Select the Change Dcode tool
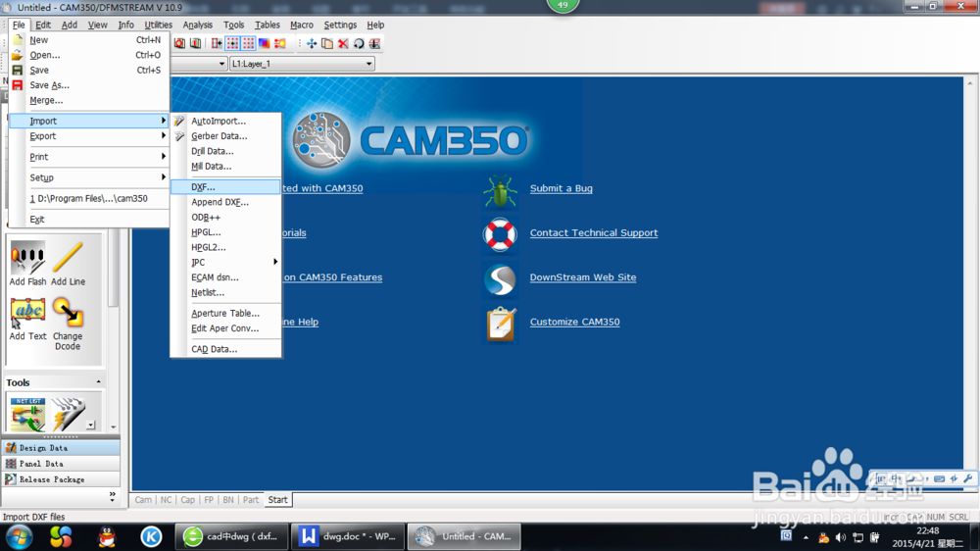Screen dimensions: 980x551 (x=68, y=324)
